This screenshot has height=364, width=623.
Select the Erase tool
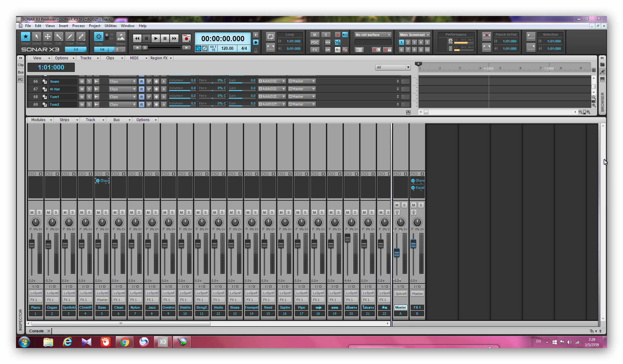coord(81,37)
